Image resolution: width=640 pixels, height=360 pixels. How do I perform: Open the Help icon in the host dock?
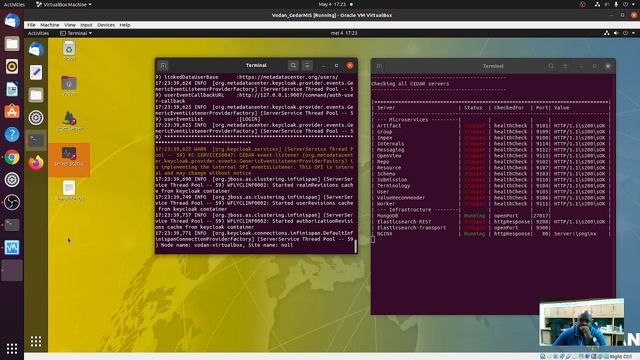click(x=11, y=134)
